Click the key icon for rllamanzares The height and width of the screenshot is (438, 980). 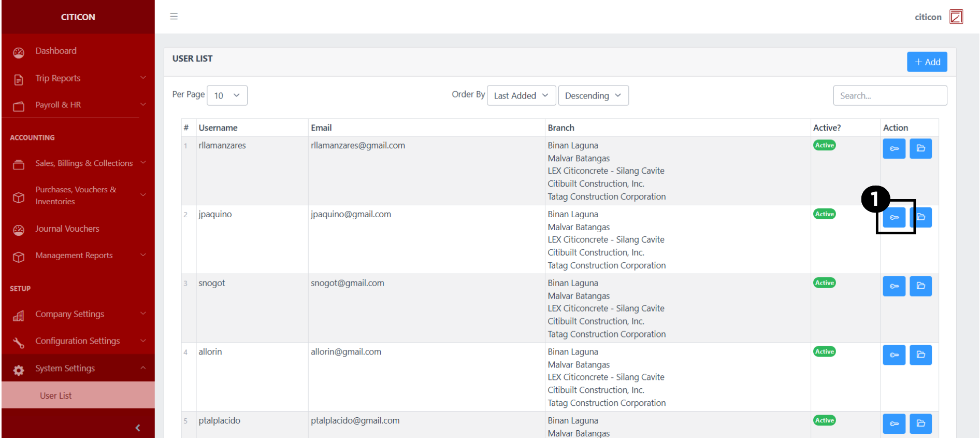[894, 149]
